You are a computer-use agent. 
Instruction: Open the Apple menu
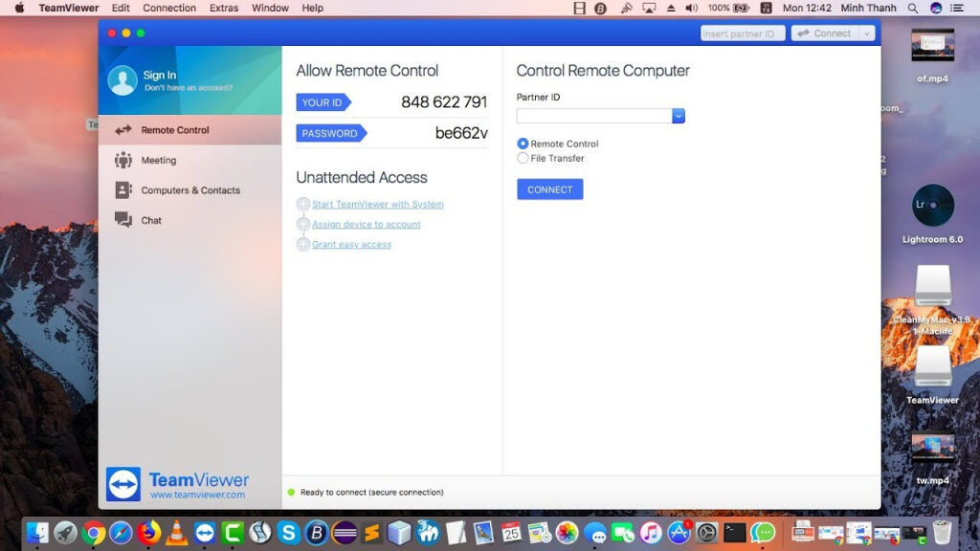coord(19,8)
